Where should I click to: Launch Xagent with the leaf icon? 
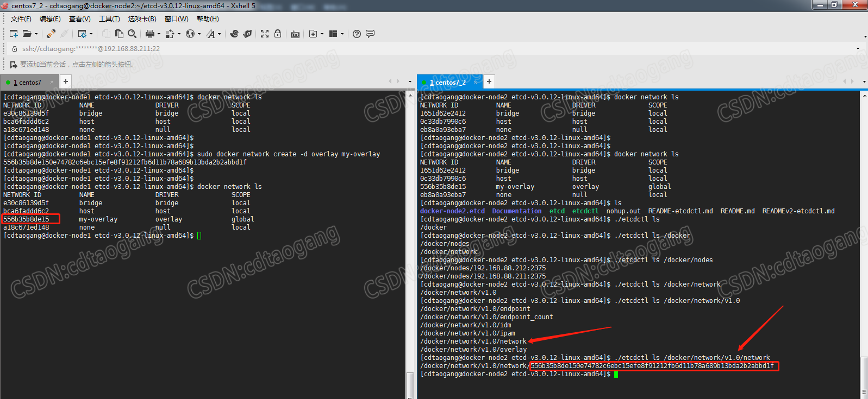[248, 34]
